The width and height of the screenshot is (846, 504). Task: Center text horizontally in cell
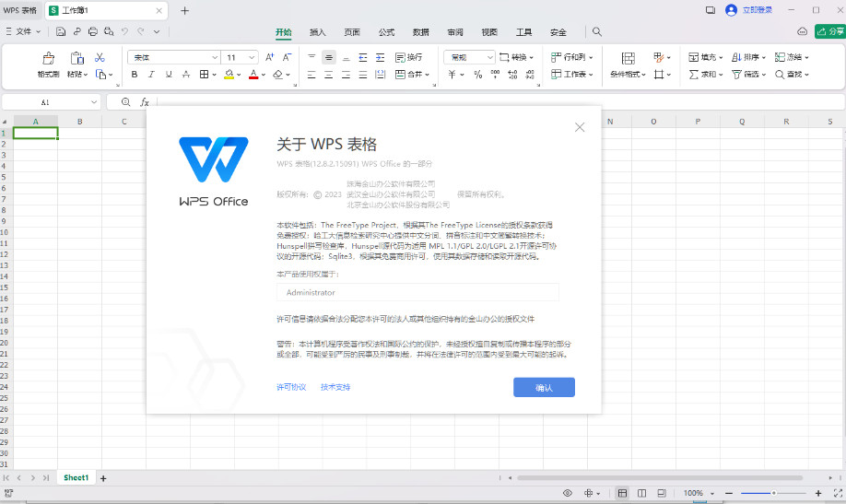coord(329,75)
